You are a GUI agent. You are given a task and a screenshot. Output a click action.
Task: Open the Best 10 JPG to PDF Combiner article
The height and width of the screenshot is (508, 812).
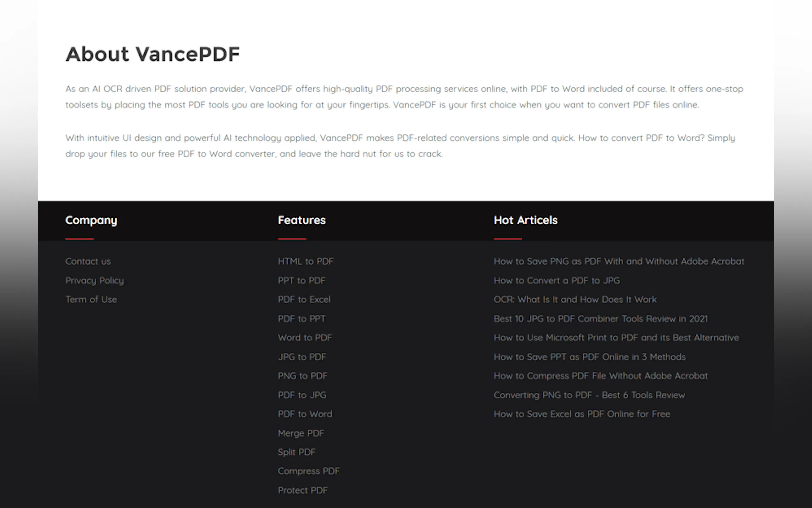pyautogui.click(x=600, y=319)
